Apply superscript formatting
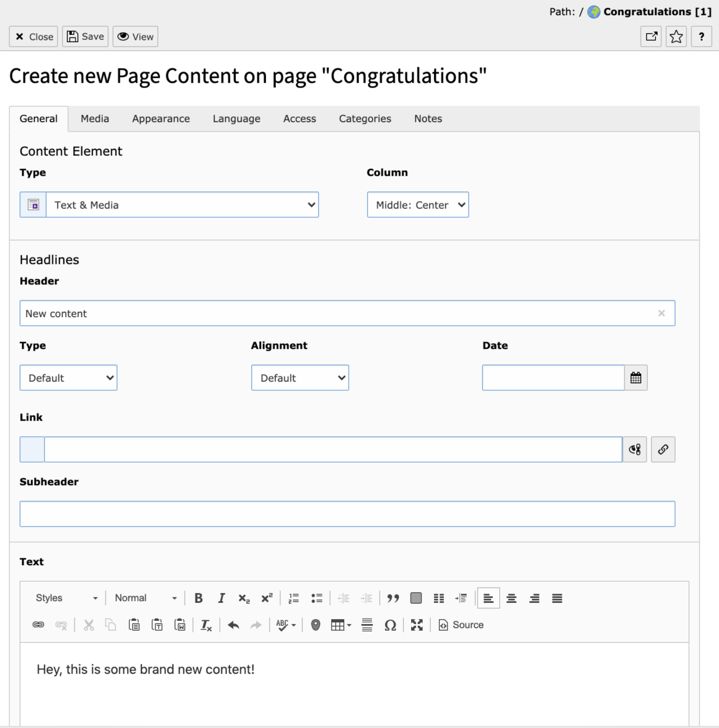The height and width of the screenshot is (728, 719). [266, 598]
